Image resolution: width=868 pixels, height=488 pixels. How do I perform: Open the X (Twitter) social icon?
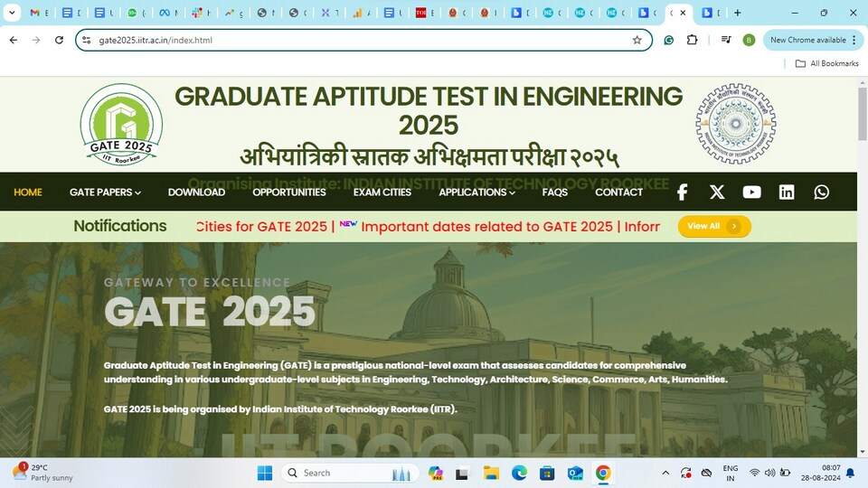[717, 192]
